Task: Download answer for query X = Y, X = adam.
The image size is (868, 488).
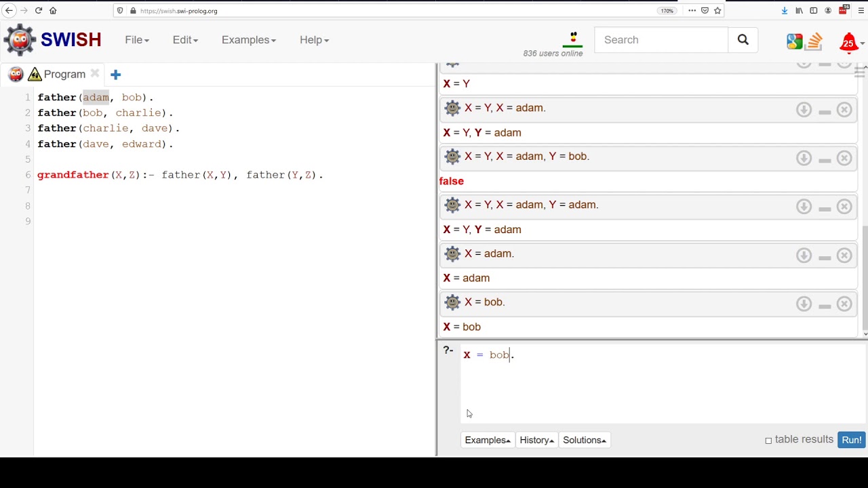Action: click(804, 109)
